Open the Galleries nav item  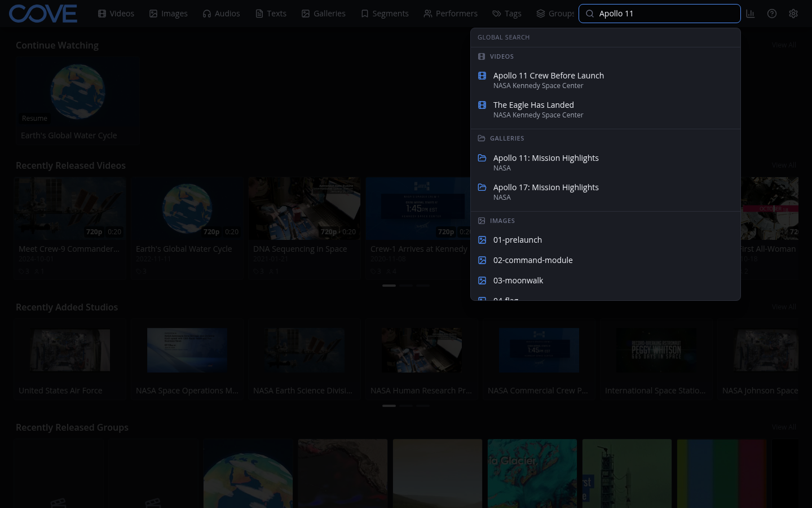[x=324, y=14]
